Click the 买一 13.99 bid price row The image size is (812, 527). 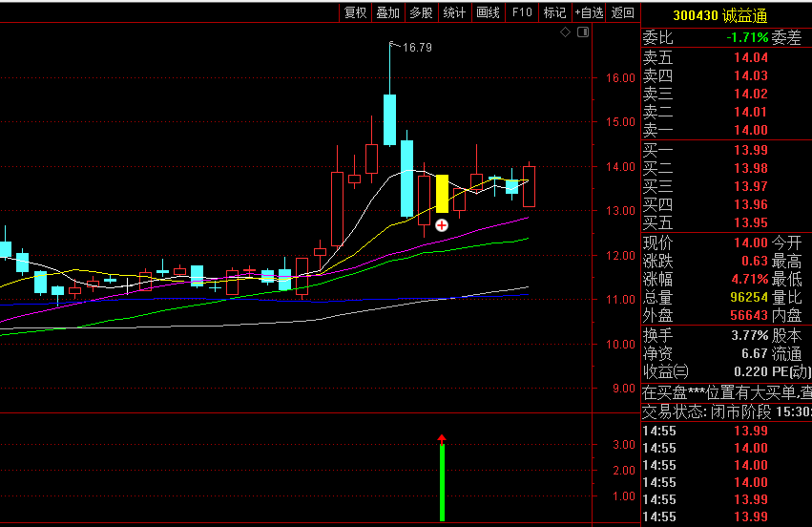point(725,150)
